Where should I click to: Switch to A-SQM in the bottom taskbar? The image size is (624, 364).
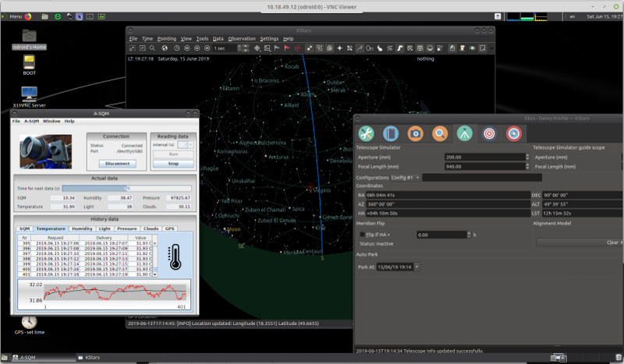pyautogui.click(x=43, y=357)
